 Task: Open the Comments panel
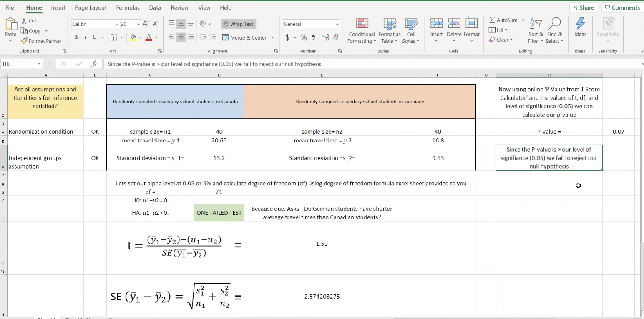pos(622,7)
